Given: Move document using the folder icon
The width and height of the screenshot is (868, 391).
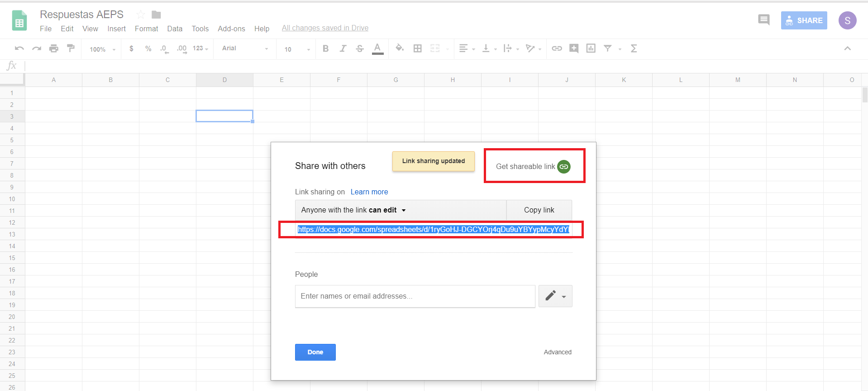Looking at the screenshot, I should tap(156, 14).
